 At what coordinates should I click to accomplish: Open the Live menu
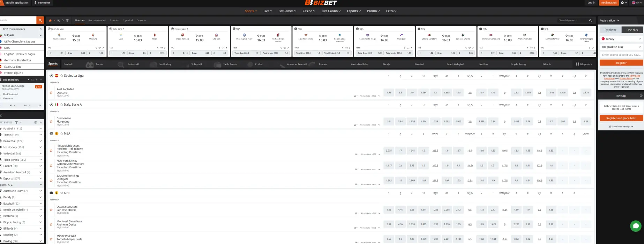click(268, 11)
